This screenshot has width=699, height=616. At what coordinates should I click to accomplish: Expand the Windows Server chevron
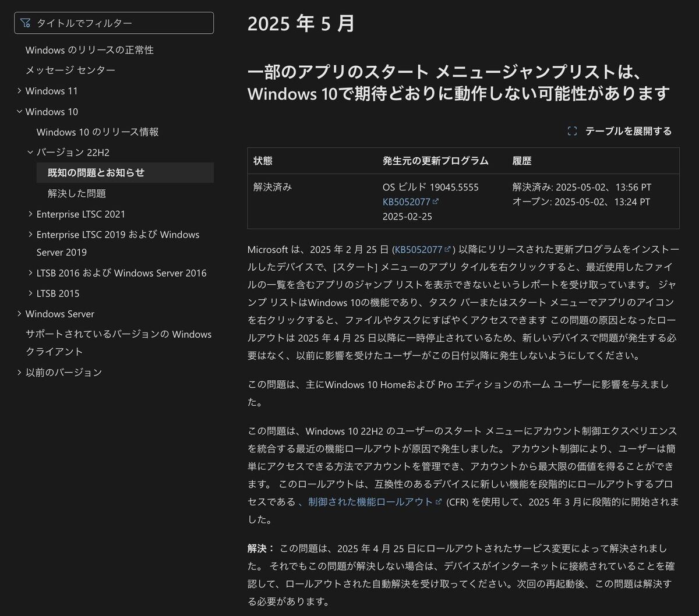coord(19,314)
